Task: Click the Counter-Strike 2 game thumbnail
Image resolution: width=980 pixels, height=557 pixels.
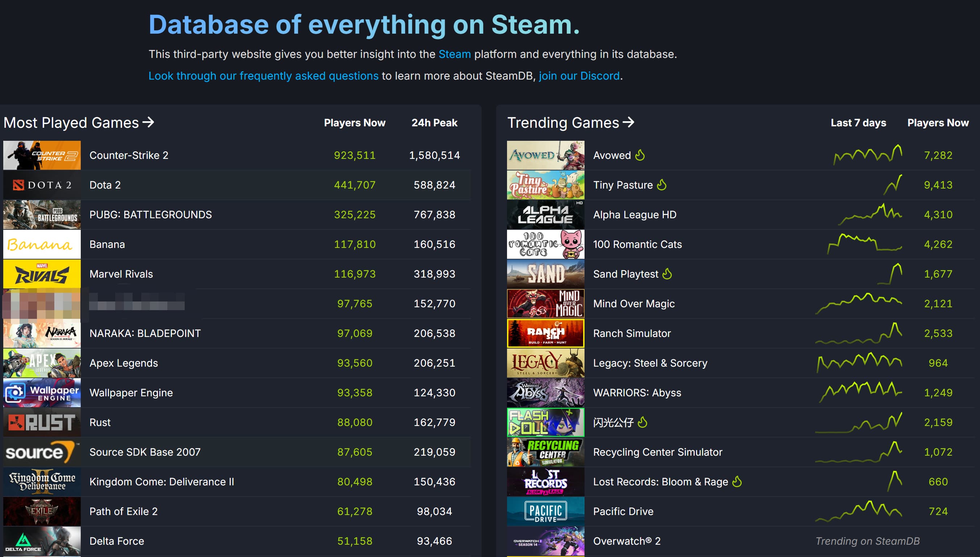Action: pyautogui.click(x=42, y=155)
